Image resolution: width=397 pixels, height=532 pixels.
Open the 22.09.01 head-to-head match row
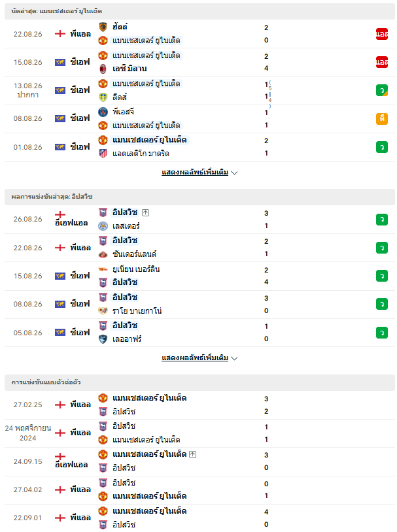point(199,518)
